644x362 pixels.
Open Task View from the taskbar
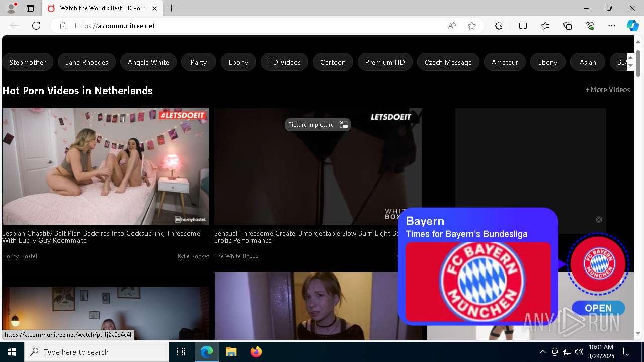click(181, 352)
